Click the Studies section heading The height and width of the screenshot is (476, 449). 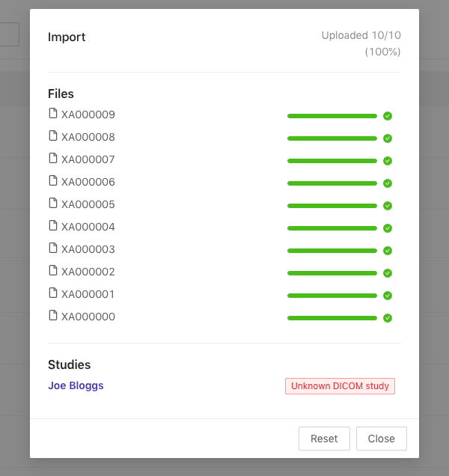click(69, 364)
